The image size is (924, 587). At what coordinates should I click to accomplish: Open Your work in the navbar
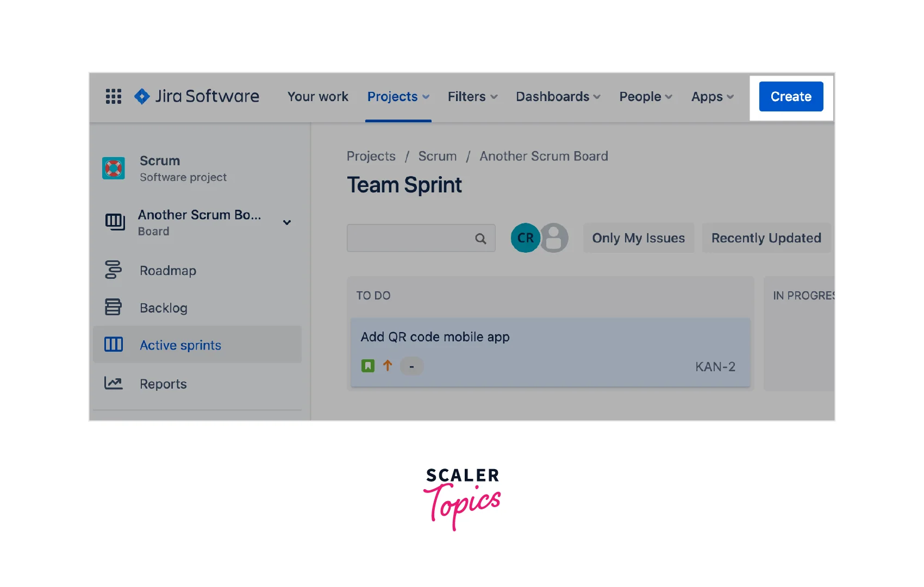[x=317, y=97]
